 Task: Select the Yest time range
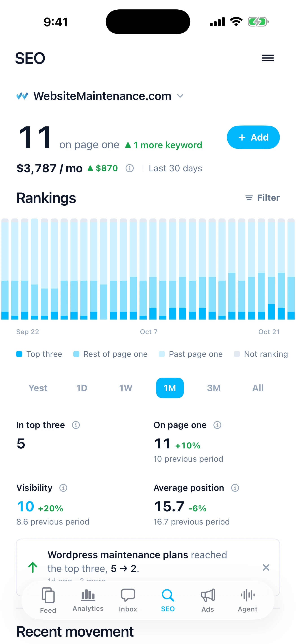pos(38,388)
